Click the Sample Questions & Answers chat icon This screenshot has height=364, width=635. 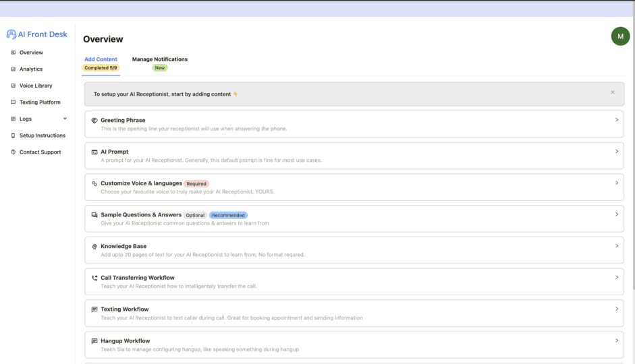tap(94, 215)
